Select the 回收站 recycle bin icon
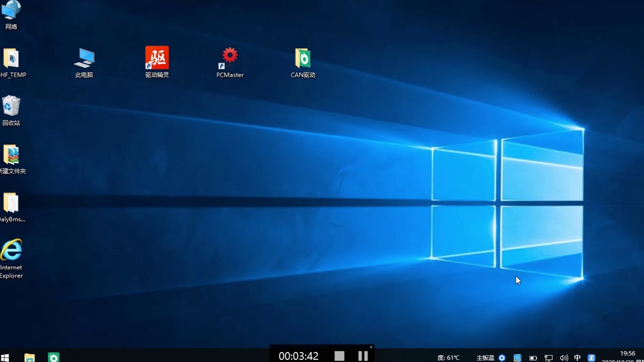The image size is (644, 362). tap(11, 111)
